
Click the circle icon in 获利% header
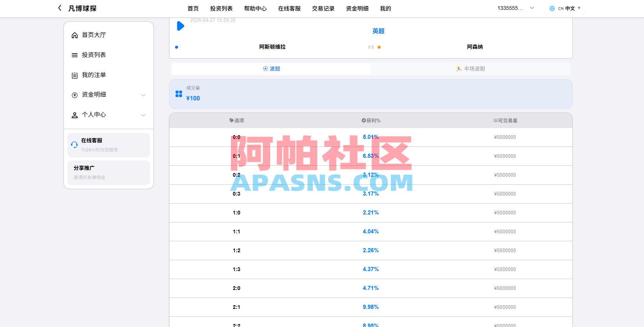[364, 120]
